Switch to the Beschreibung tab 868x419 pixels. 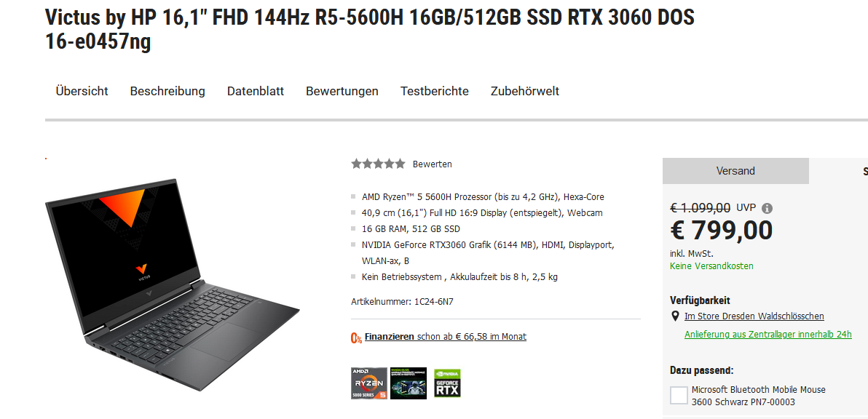click(167, 91)
